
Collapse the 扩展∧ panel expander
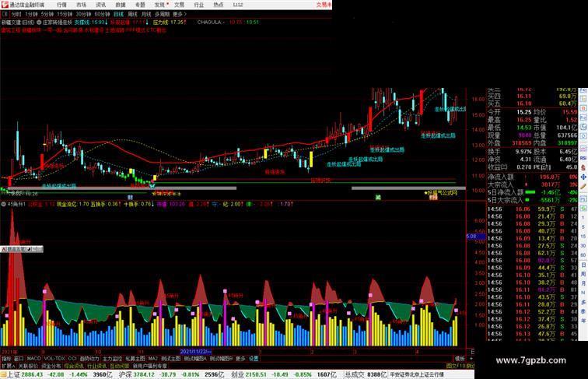pyautogui.click(x=8, y=366)
